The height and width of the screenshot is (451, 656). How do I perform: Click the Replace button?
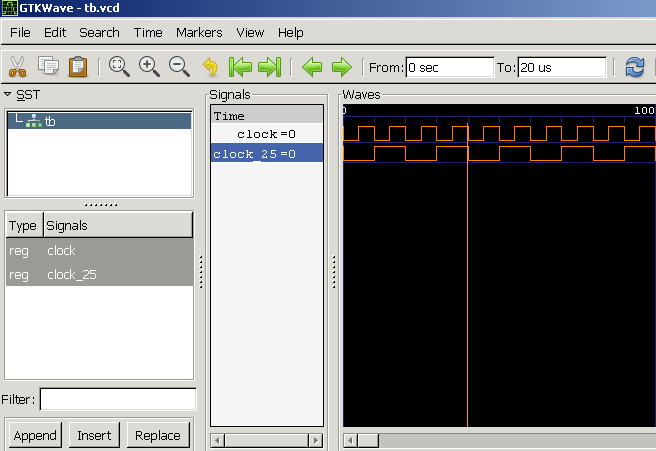click(158, 436)
